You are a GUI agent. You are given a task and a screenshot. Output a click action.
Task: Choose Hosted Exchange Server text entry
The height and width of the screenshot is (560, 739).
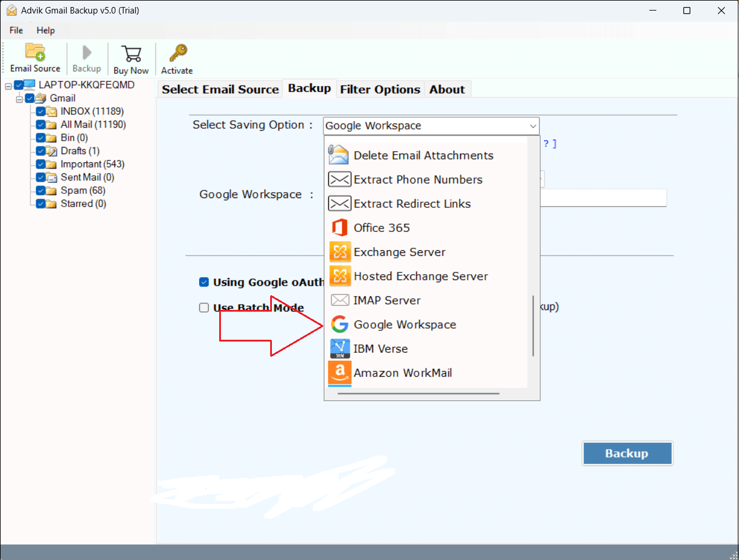tap(421, 276)
